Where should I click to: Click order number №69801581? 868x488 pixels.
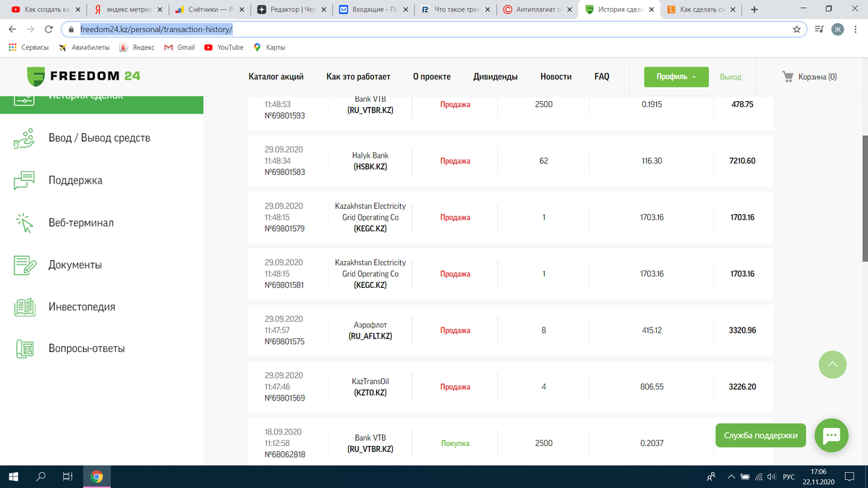click(284, 286)
